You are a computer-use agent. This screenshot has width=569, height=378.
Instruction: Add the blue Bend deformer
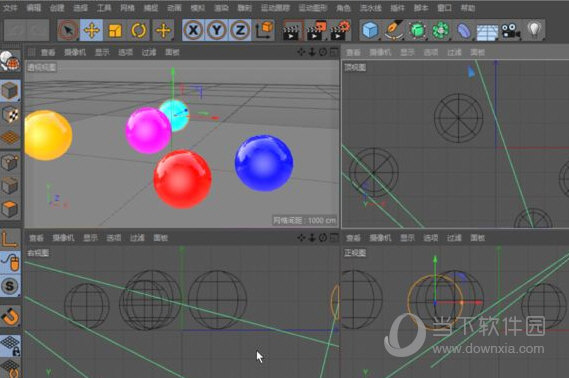pos(464,30)
